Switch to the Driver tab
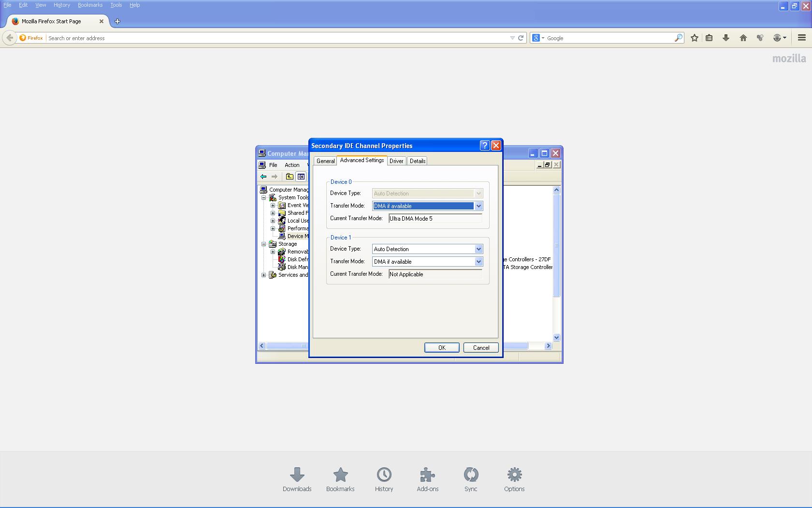812x508 pixels. (x=396, y=161)
